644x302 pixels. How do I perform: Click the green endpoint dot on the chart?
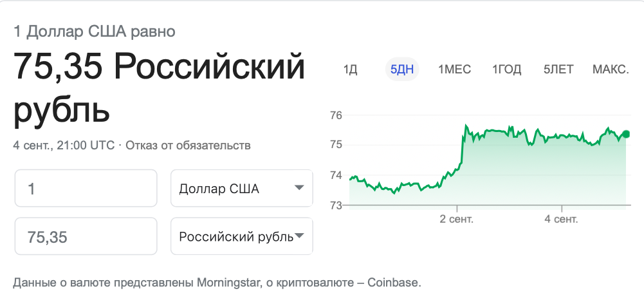[x=627, y=134]
